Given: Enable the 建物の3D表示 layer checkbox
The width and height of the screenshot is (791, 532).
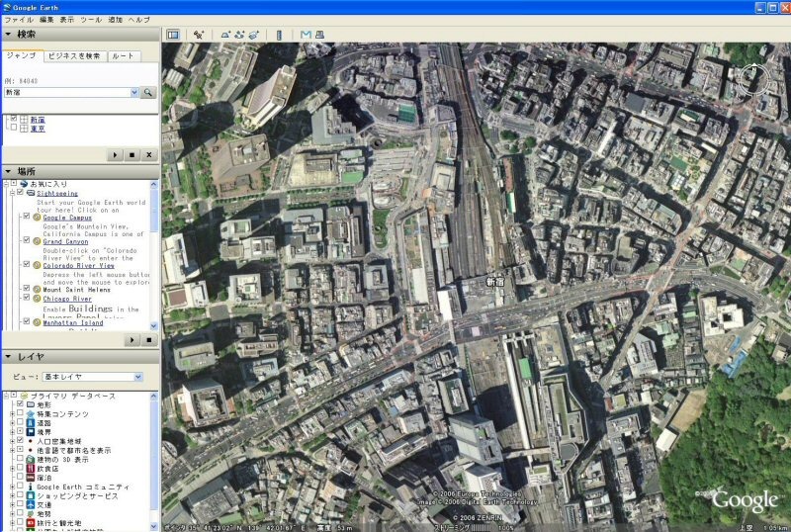Looking at the screenshot, I should [x=20, y=459].
